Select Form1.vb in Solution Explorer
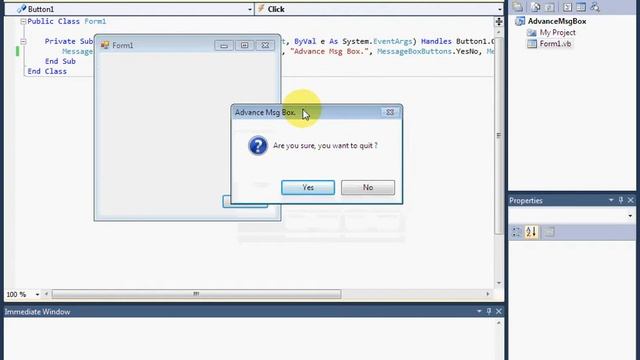This screenshot has width=640, height=360. coord(555,44)
